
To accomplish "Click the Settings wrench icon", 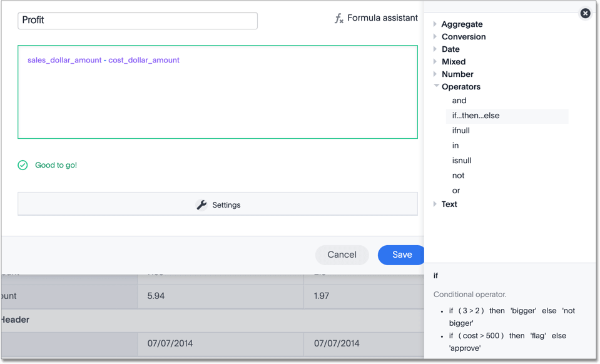I will click(201, 205).
